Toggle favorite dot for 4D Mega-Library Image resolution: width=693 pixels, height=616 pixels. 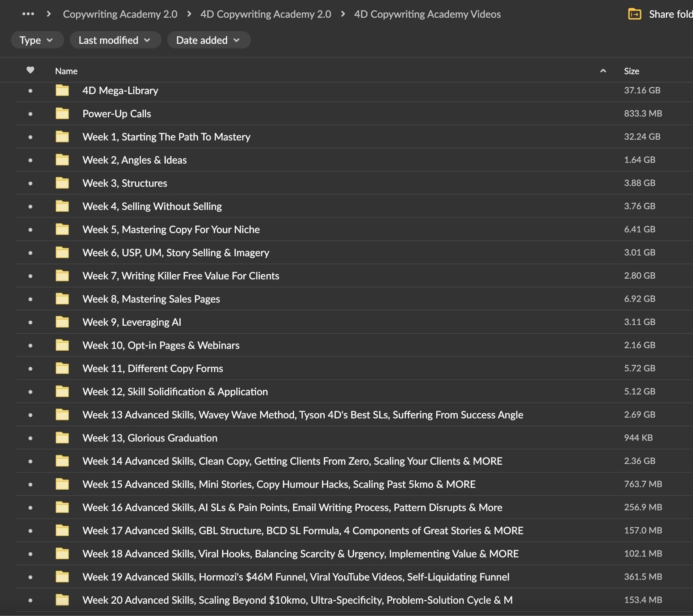pos(30,91)
